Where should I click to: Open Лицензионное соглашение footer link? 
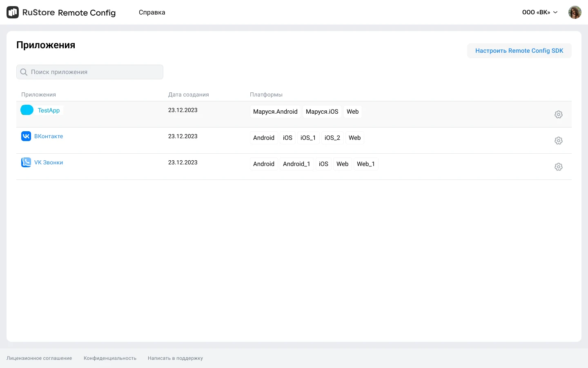pos(39,358)
